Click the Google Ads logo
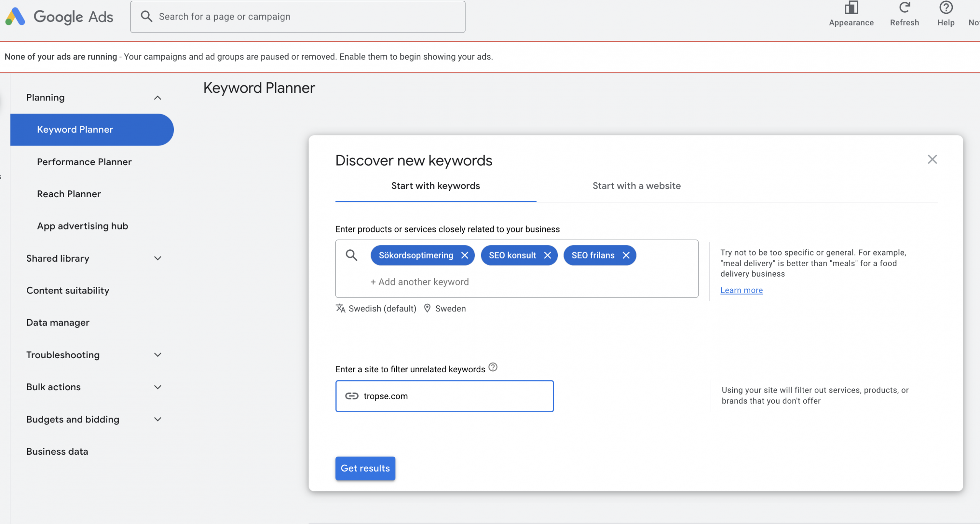This screenshot has width=980, height=524. coord(59,16)
